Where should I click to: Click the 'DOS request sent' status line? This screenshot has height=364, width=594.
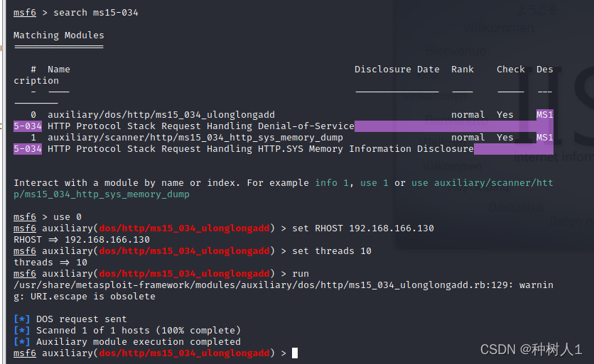point(82,319)
